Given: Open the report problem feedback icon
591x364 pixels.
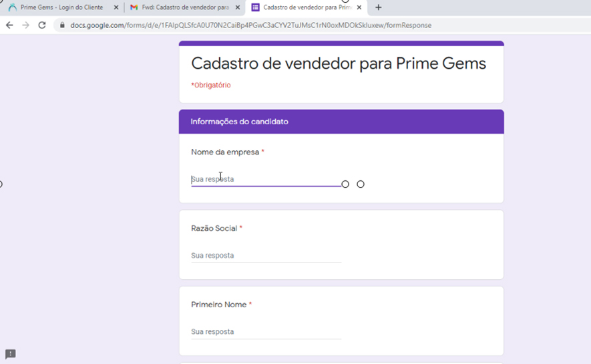Looking at the screenshot, I should click(10, 354).
